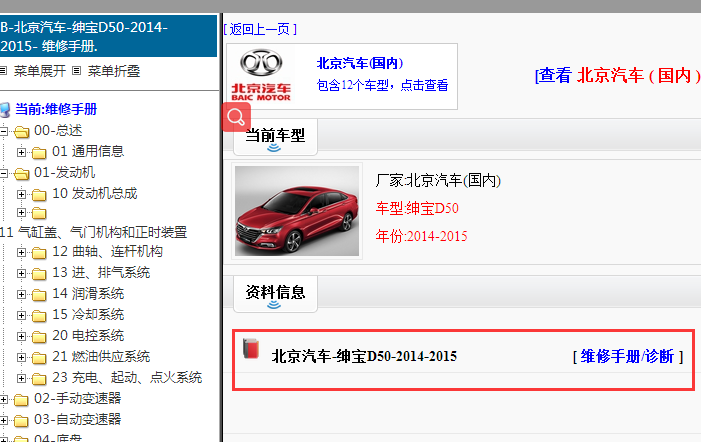The height and width of the screenshot is (442, 701).
Task: Click 当前:维修手册 root label
Action: point(56,109)
